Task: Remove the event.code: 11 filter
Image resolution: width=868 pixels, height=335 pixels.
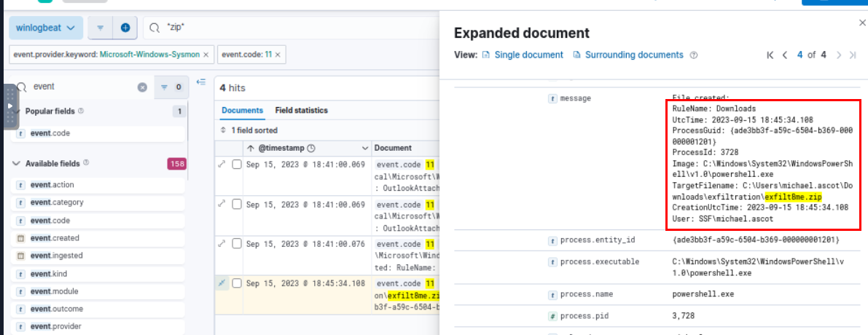Action: (x=278, y=55)
